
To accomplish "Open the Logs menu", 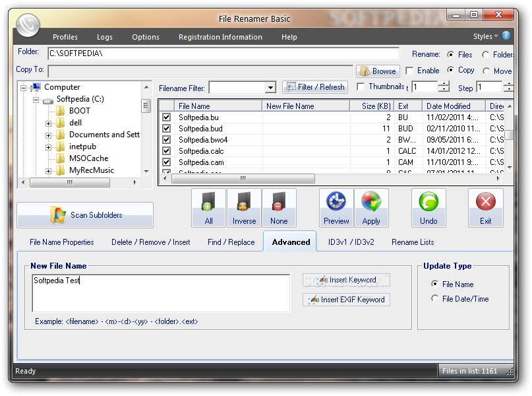I will coord(105,37).
